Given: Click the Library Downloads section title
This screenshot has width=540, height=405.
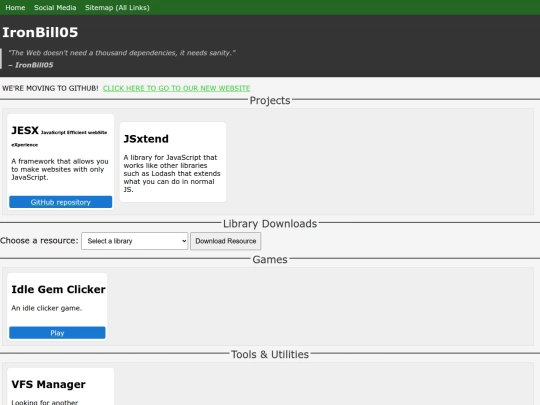Looking at the screenshot, I should (x=270, y=224).
